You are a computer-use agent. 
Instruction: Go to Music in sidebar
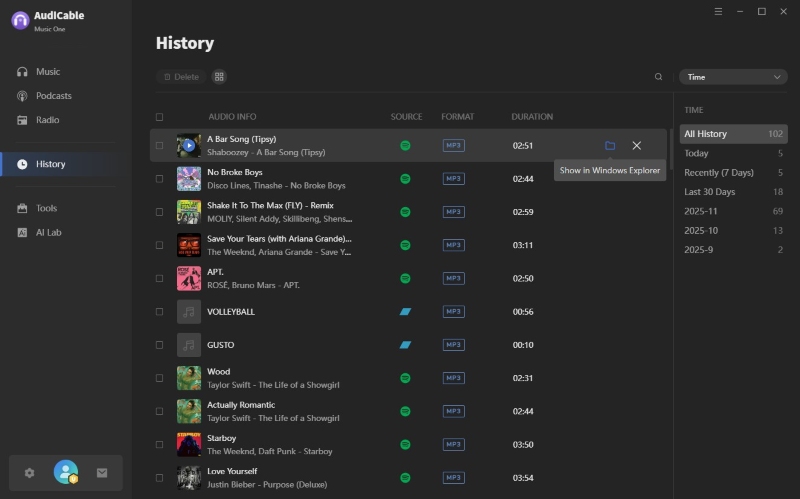pyautogui.click(x=48, y=72)
